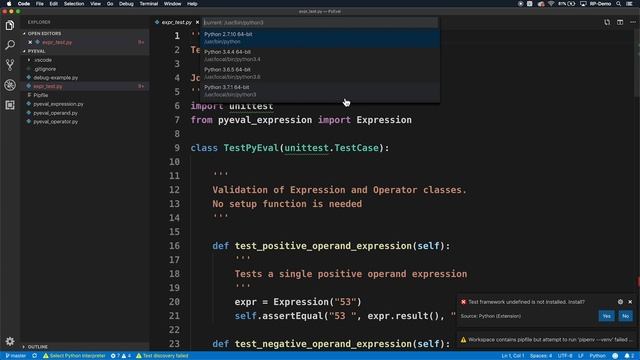Image resolution: width=640 pixels, height=360 pixels.
Task: Click the feedback smiley in status bar
Action: 615,356
